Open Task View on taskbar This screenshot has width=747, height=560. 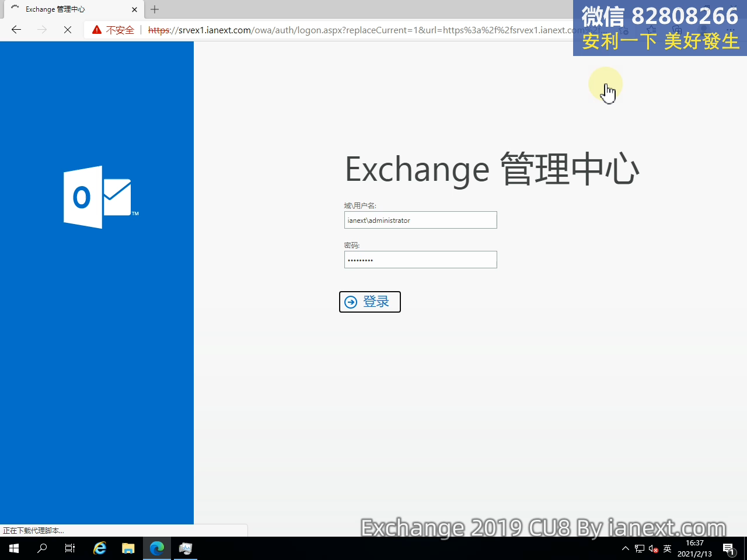[70, 548]
